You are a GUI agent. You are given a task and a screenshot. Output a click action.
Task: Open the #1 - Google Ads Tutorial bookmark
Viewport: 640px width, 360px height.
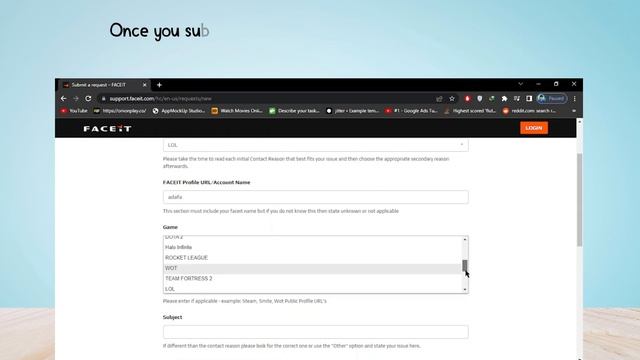(x=411, y=111)
